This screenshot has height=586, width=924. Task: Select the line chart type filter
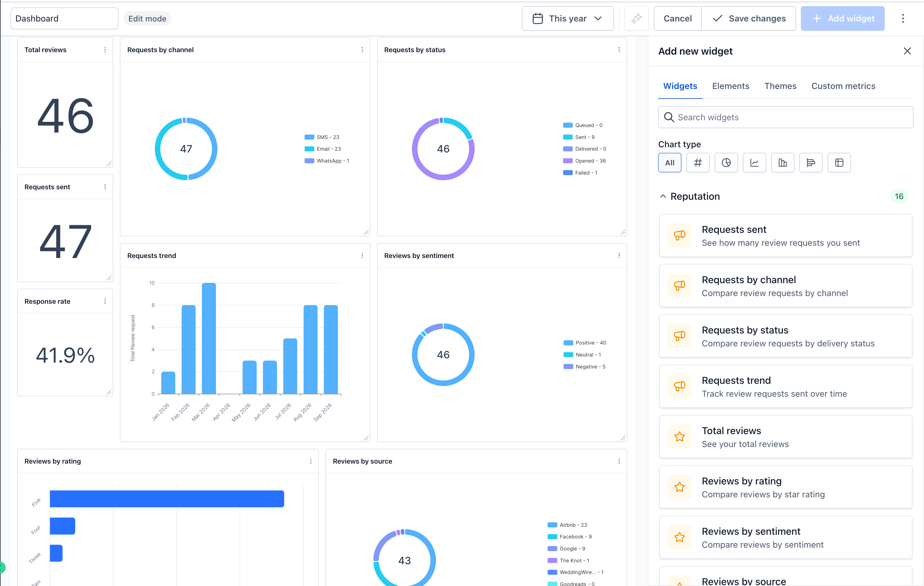tap(755, 163)
